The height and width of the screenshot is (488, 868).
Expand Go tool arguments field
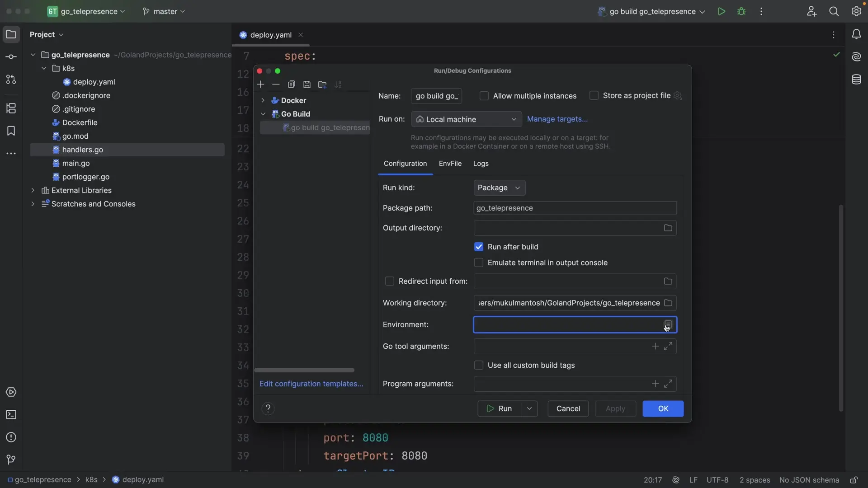coord(668,346)
